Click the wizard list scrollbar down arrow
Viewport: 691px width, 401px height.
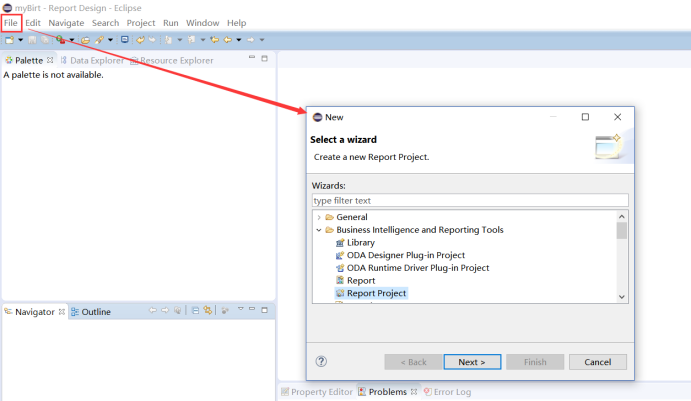(x=622, y=297)
